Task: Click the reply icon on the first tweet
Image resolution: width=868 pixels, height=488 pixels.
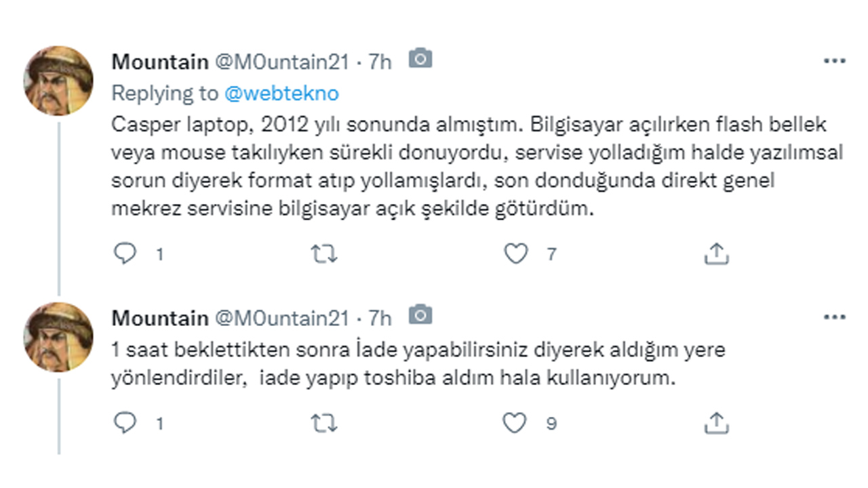Action: pos(125,253)
